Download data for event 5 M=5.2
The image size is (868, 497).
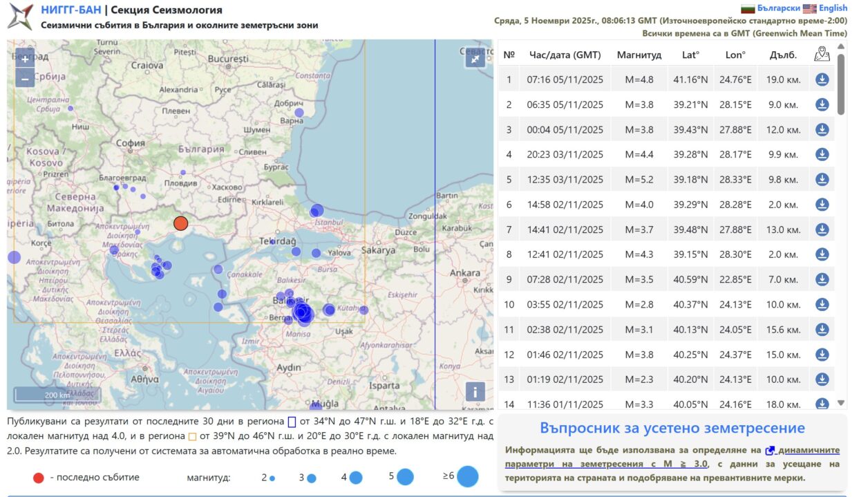[x=822, y=179]
